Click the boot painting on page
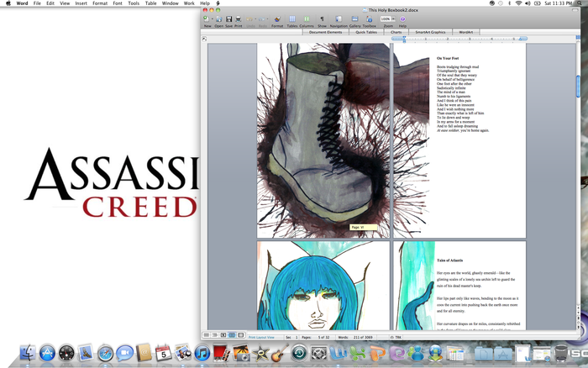The height and width of the screenshot is (368, 588). tap(323, 140)
